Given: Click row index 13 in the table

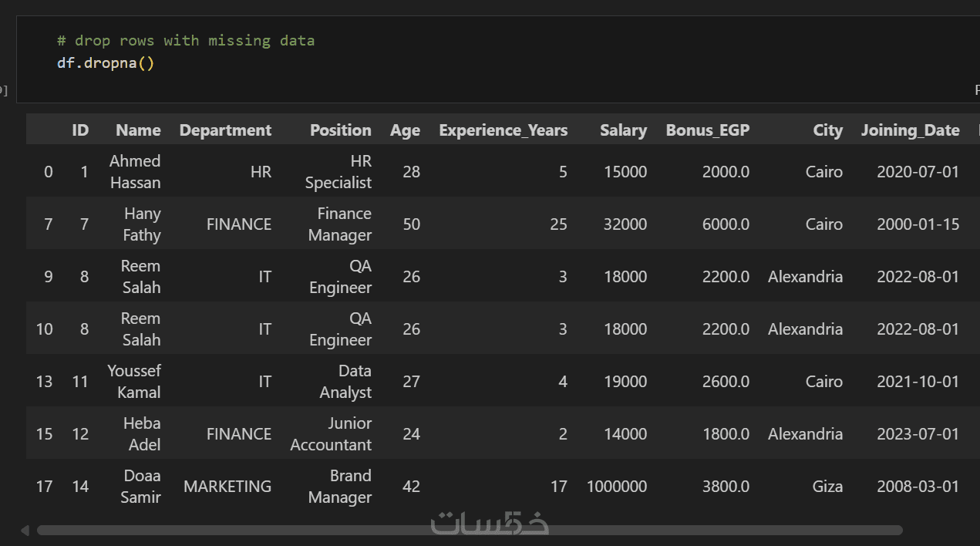Looking at the screenshot, I should point(44,382).
